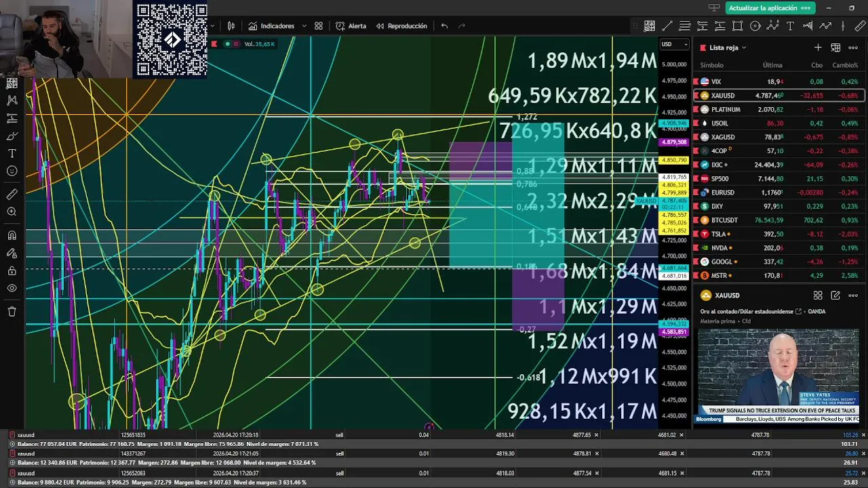Select rectangle shape tool in favorites toolbar
Image resolution: width=868 pixels, height=488 pixels.
(738, 26)
